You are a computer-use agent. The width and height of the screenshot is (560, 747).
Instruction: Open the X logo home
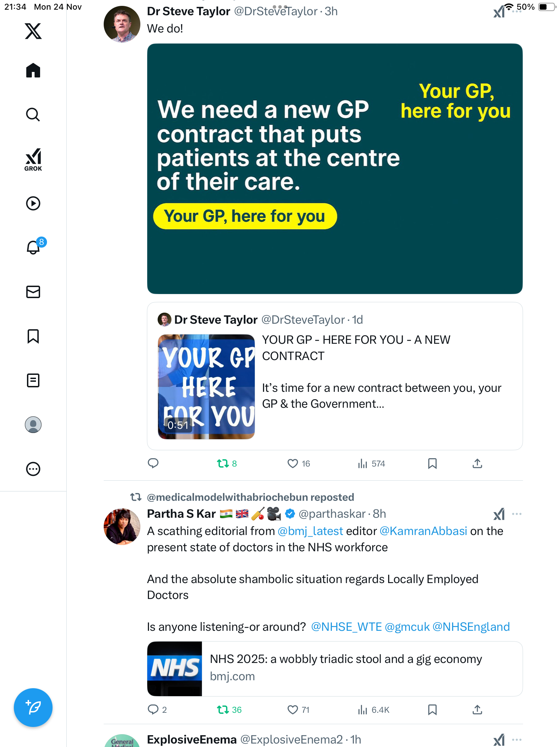click(33, 31)
